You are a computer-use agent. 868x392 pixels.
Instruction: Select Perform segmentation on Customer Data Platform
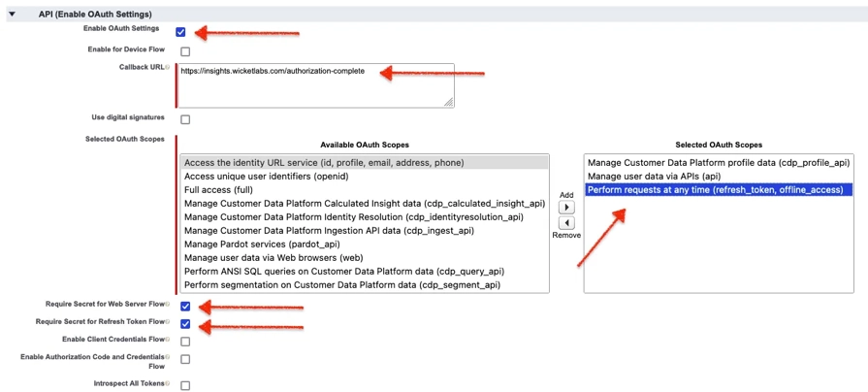[x=341, y=285]
